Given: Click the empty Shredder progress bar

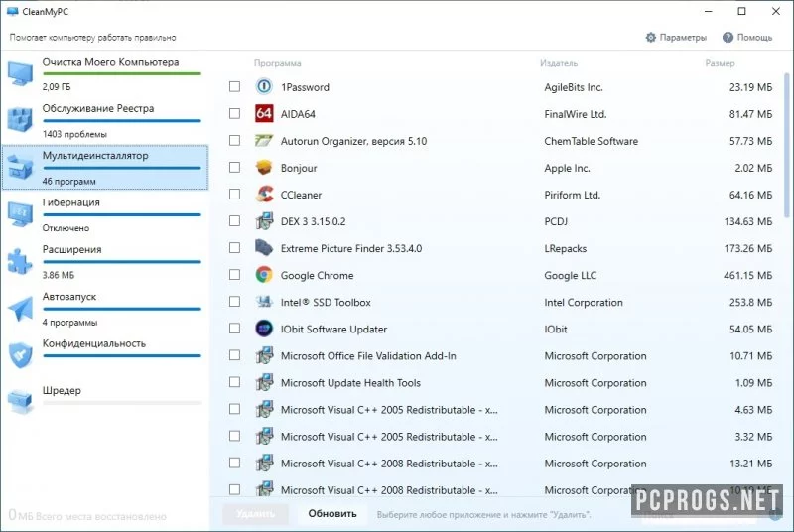Looking at the screenshot, I should pos(122,403).
